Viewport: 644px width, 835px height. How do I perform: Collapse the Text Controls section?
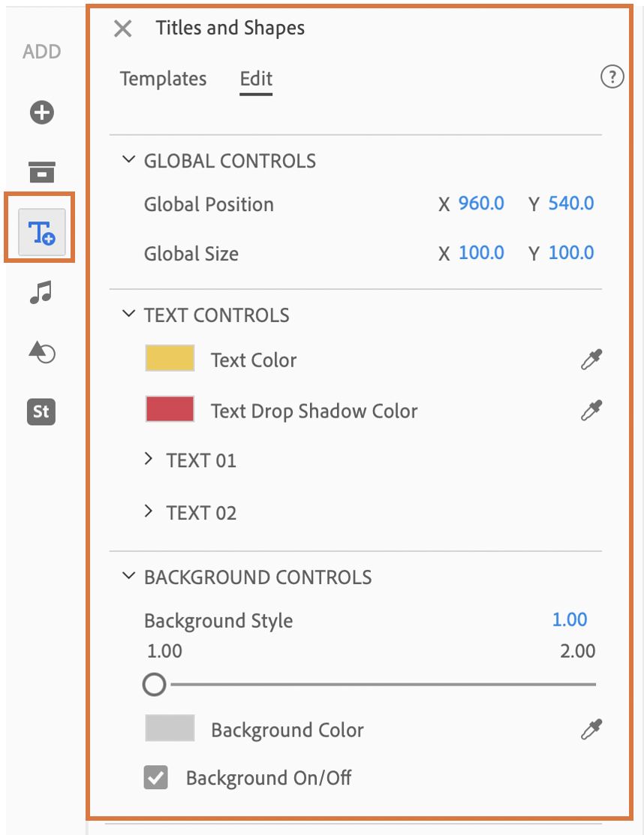(129, 315)
